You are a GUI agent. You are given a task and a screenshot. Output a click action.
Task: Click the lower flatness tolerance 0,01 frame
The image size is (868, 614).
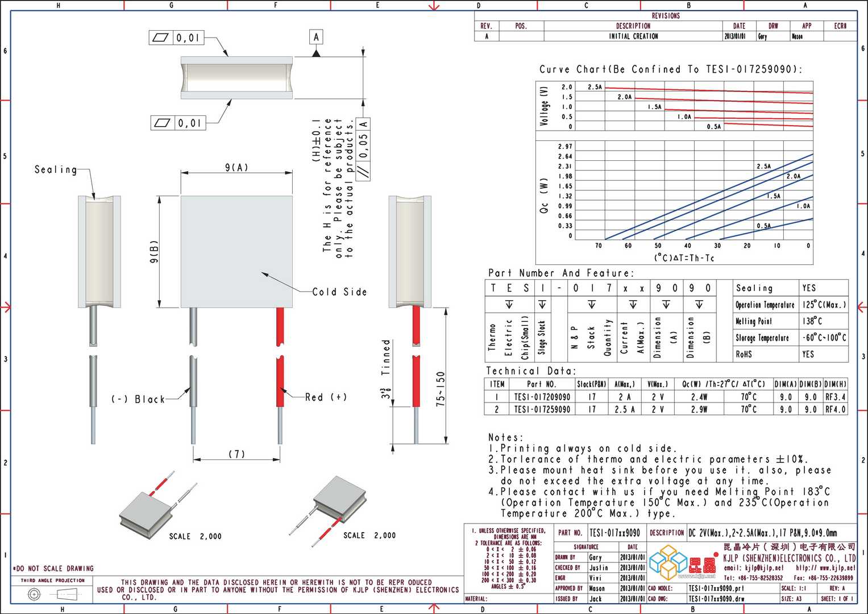[178, 123]
